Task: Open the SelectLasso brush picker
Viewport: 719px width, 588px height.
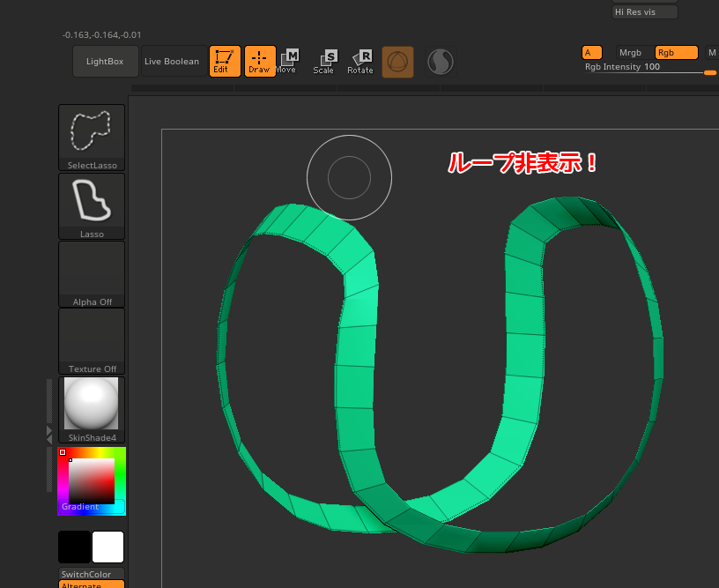Action: [x=92, y=136]
